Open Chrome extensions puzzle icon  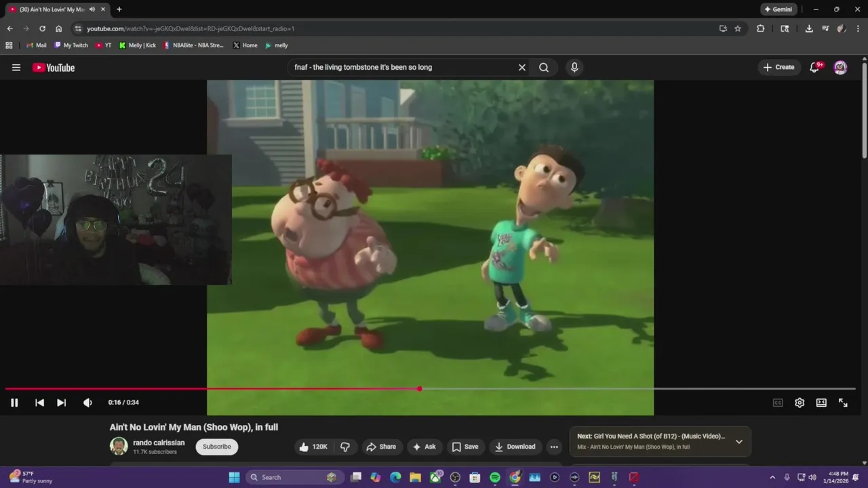point(760,28)
